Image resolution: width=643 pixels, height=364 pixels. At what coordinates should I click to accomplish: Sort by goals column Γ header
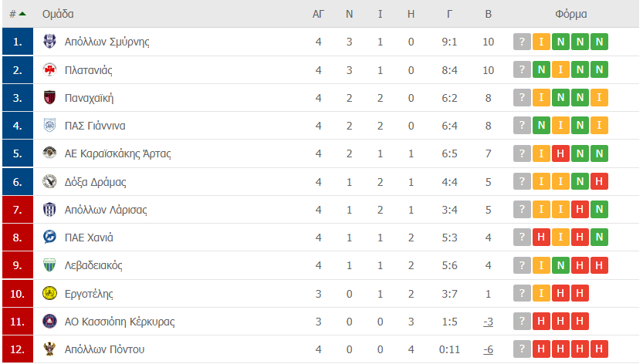click(x=449, y=14)
